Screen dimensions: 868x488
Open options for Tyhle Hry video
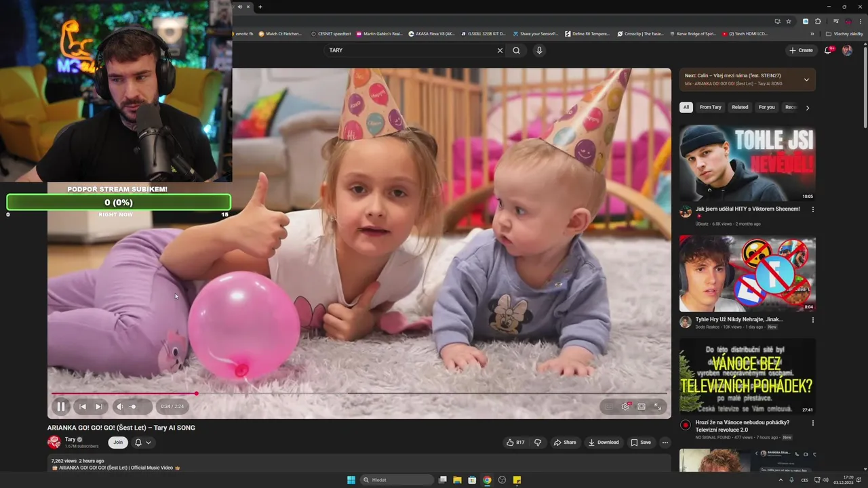812,320
